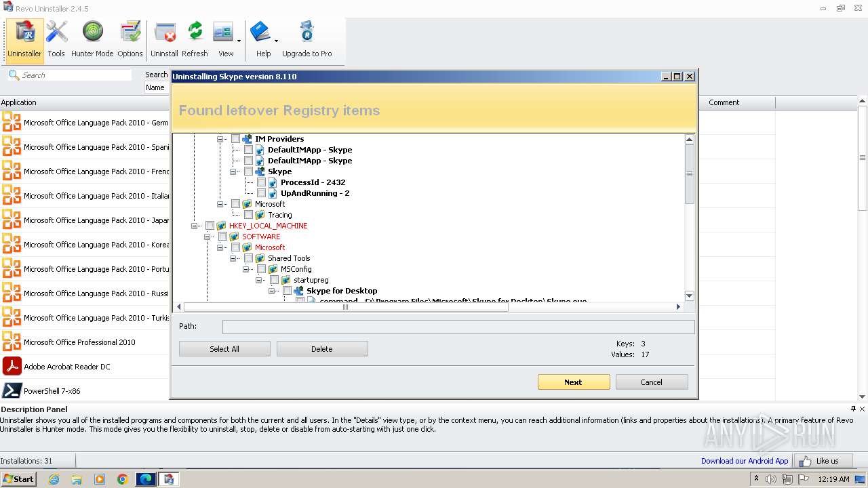Click the tree scroll down arrow

pos(689,296)
